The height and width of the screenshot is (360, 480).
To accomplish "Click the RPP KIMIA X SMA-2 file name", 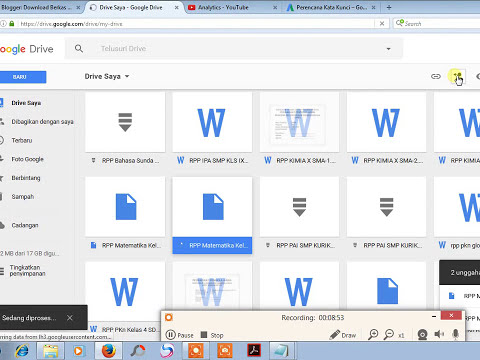I will [x=393, y=161].
